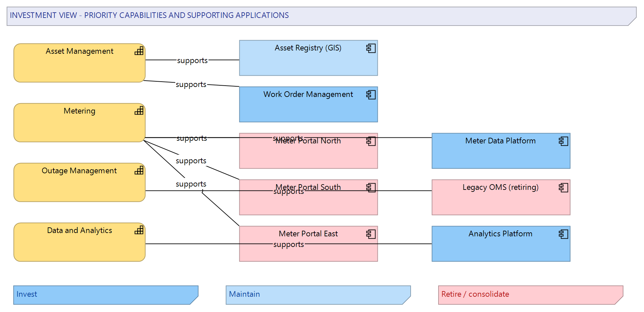The image size is (644, 312).
Task: Select the Outage Management capability label
Action: [x=79, y=171]
